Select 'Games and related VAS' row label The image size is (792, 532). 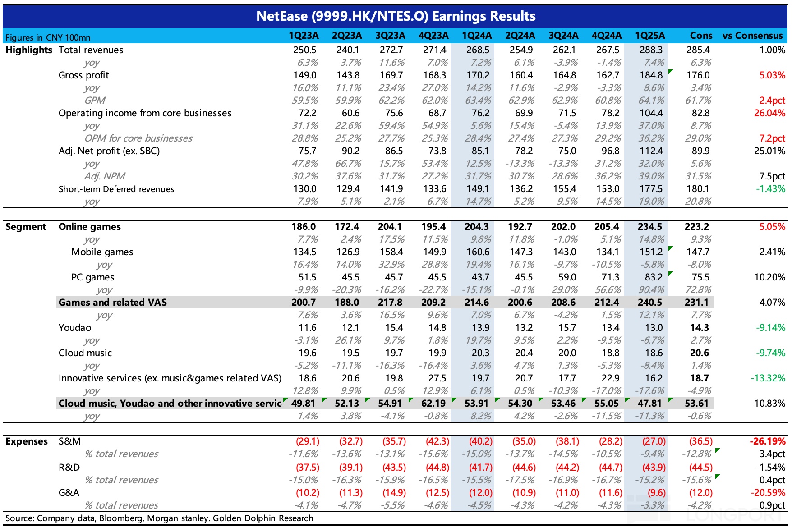tap(113, 303)
